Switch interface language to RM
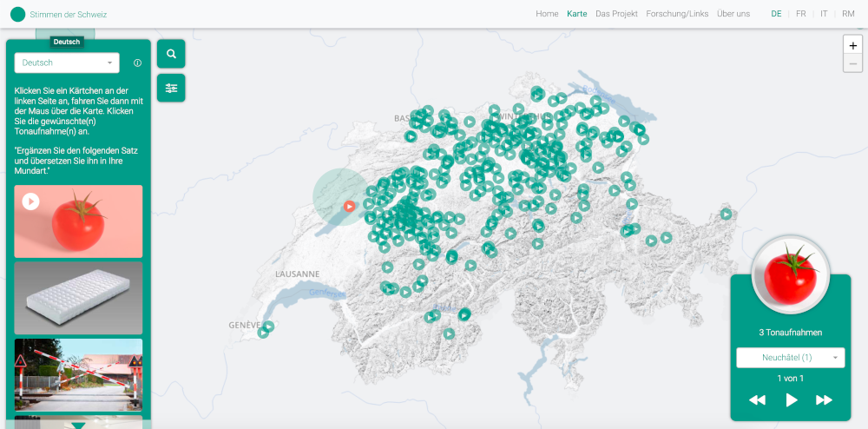Screen dimensions: 868x429 coord(848,14)
